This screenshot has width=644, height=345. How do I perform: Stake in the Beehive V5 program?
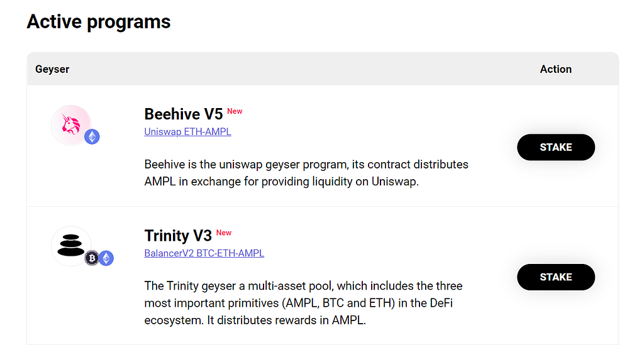tap(556, 147)
